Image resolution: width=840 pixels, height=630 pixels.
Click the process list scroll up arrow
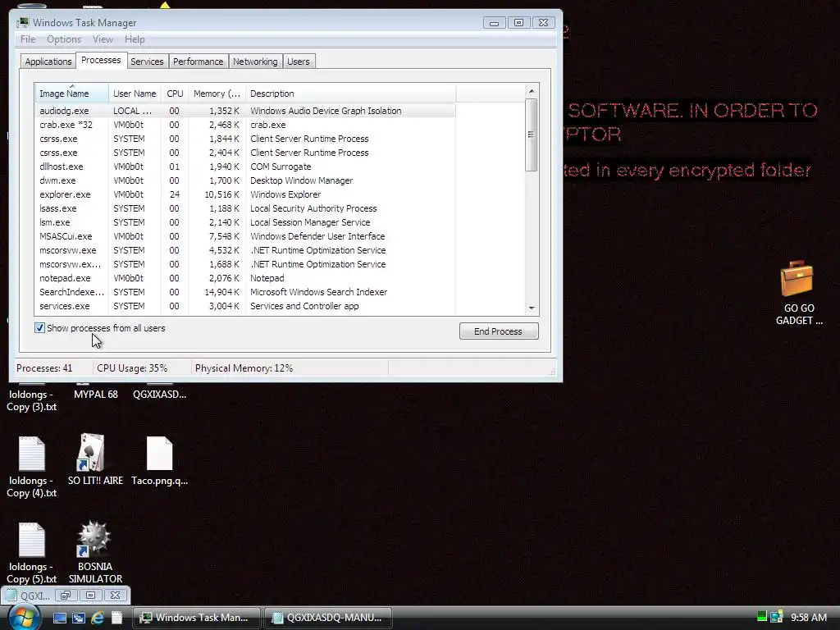coord(532,91)
